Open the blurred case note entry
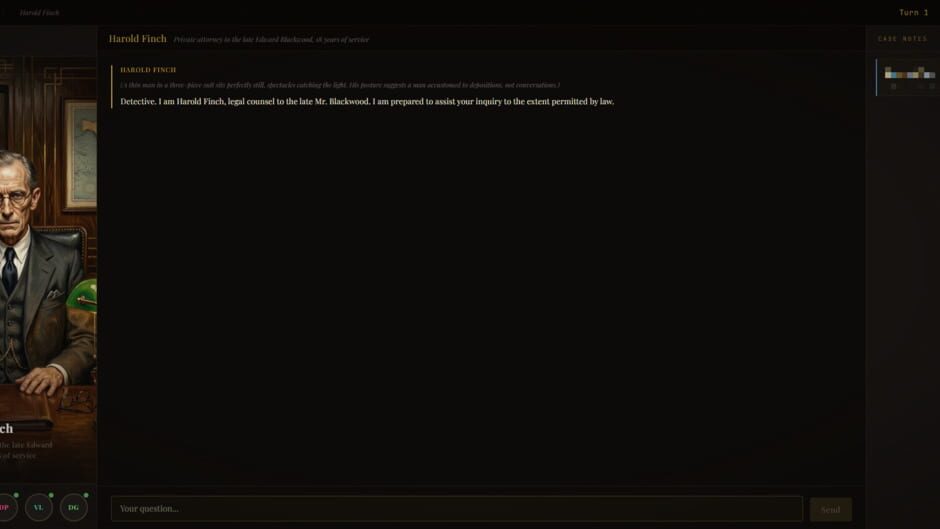Screen dimensions: 940x529 pyautogui.click(x=908, y=77)
